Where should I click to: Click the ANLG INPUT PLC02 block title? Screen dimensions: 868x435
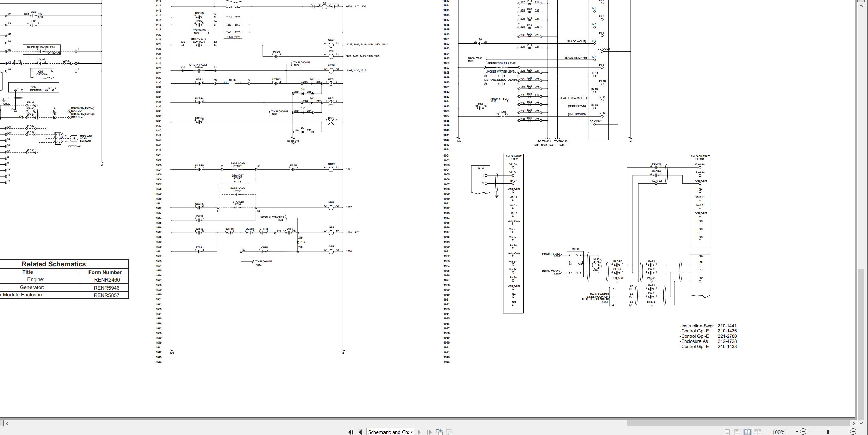coord(514,158)
